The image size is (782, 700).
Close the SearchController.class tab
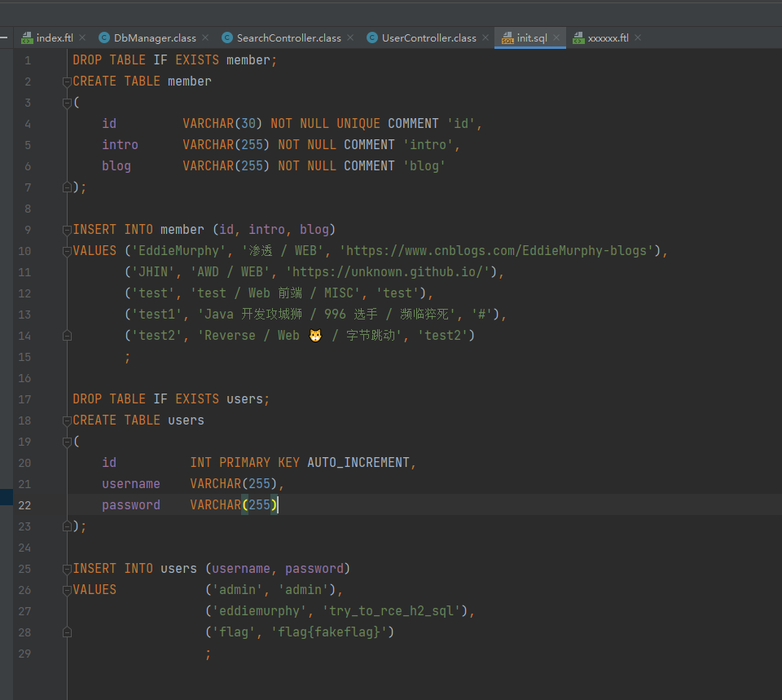(x=350, y=38)
